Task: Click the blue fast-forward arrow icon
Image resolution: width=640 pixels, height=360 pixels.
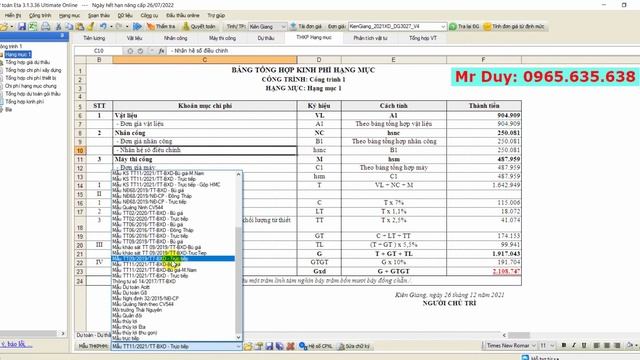Action: pyautogui.click(x=137, y=27)
